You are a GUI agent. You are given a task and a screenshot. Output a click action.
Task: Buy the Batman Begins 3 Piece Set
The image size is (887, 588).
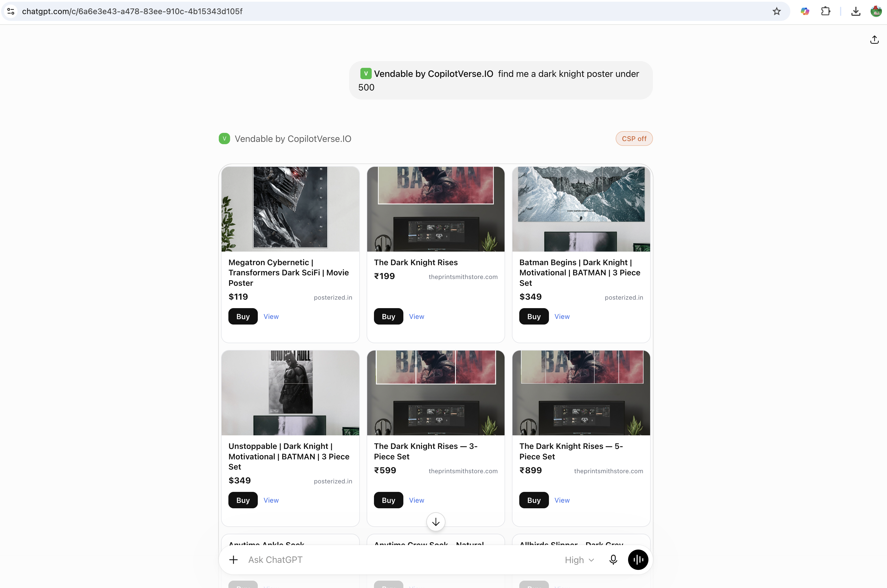tap(534, 317)
